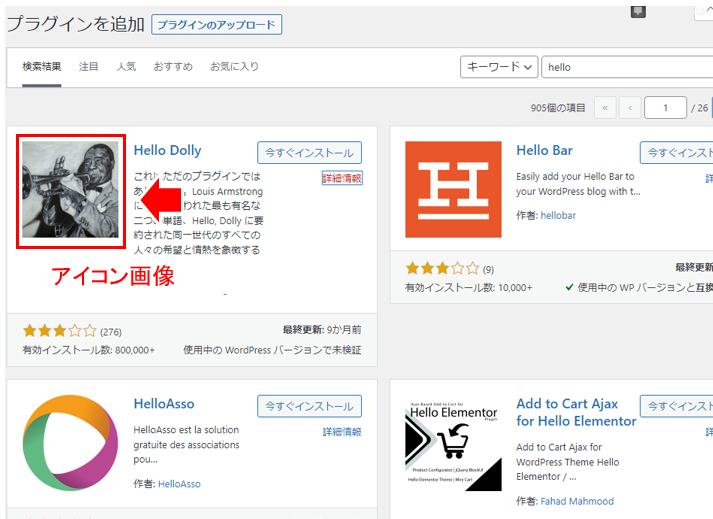Open the キーワード search type dropdown

click(499, 67)
